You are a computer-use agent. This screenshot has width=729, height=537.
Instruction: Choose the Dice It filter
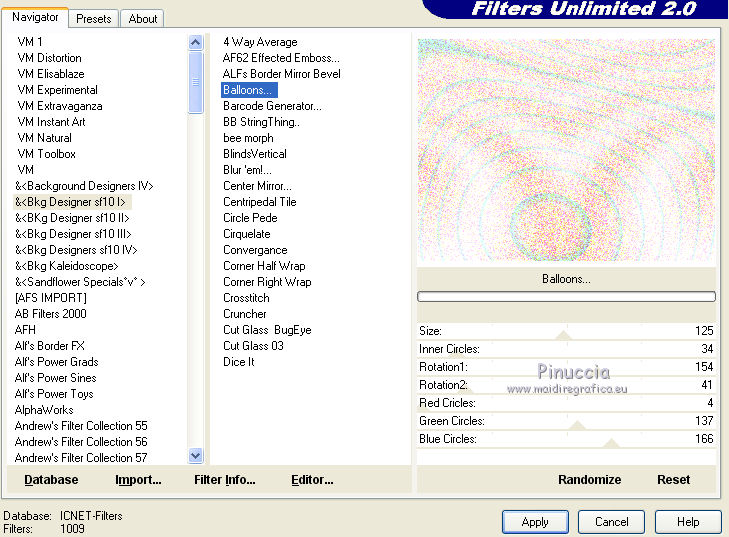[239, 362]
